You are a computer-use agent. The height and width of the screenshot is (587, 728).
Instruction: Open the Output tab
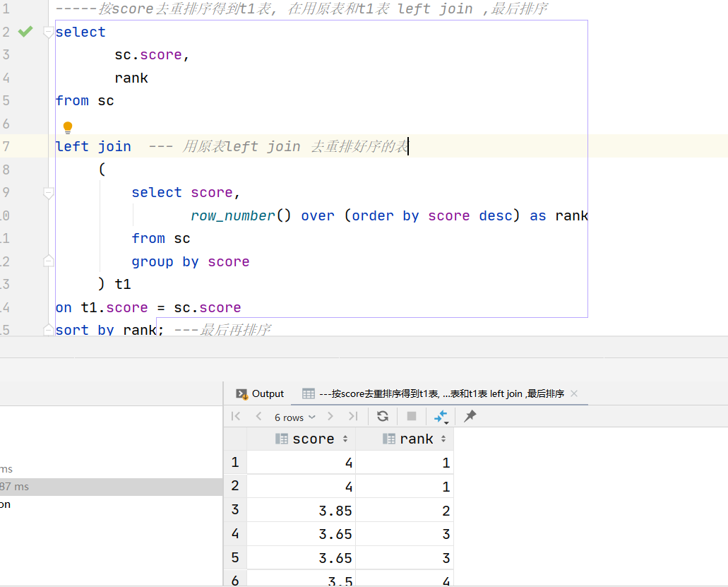pyautogui.click(x=260, y=394)
